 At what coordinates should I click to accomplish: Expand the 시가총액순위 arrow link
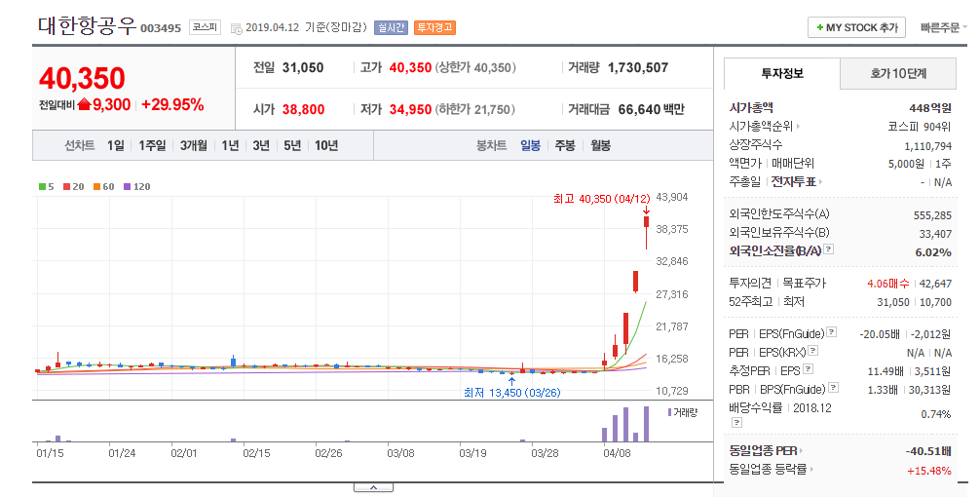coord(798,127)
